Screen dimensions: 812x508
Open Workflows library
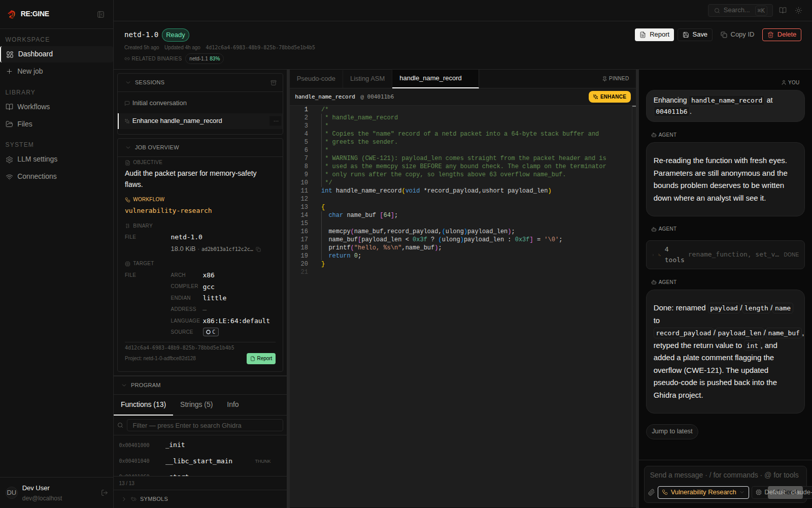pyautogui.click(x=56, y=107)
